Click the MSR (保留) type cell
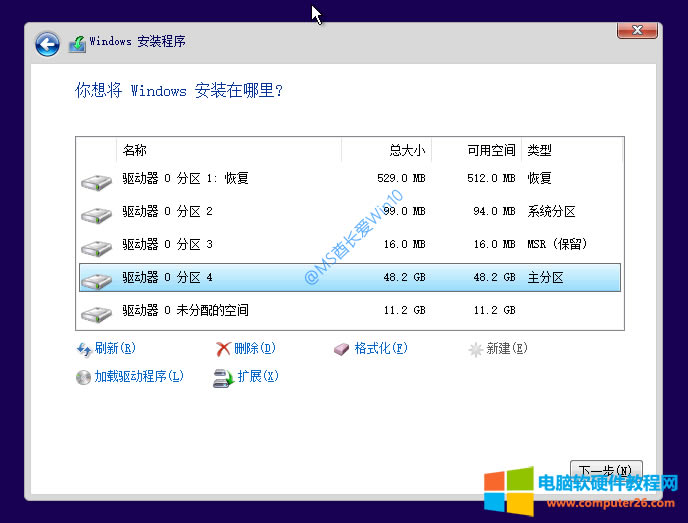Image resolution: width=688 pixels, height=523 pixels. pos(557,244)
